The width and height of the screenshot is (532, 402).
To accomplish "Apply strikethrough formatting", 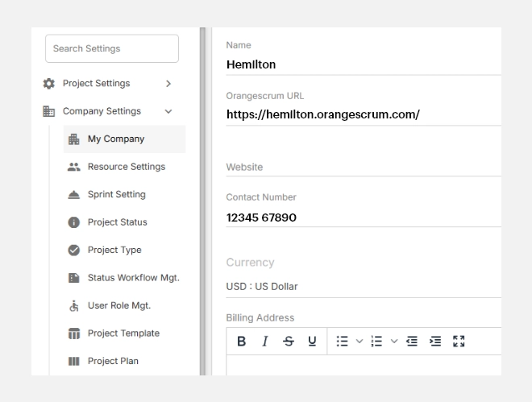I will pos(289,342).
